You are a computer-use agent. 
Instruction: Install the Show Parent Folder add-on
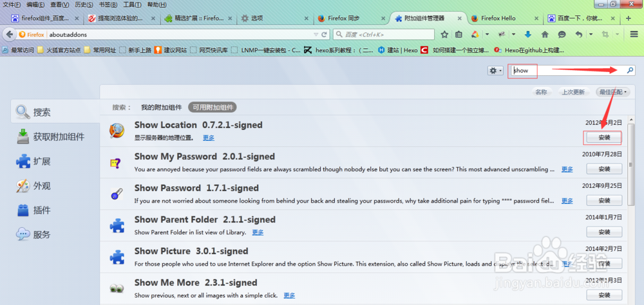(x=604, y=232)
